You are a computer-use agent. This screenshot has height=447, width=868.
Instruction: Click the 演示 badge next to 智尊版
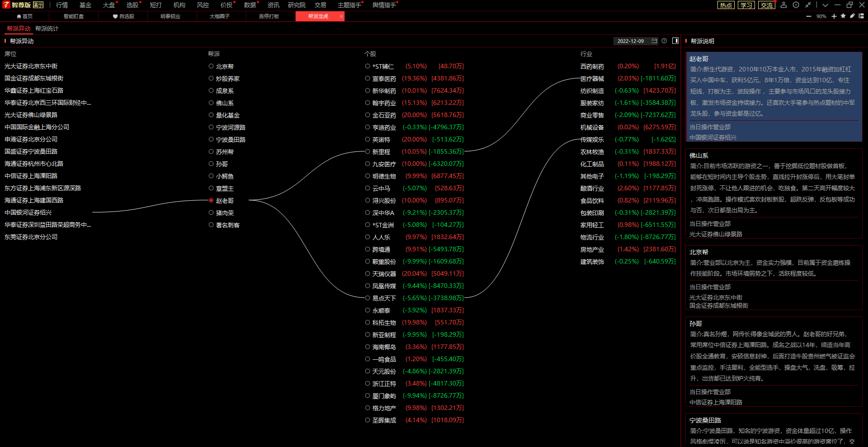38,5
